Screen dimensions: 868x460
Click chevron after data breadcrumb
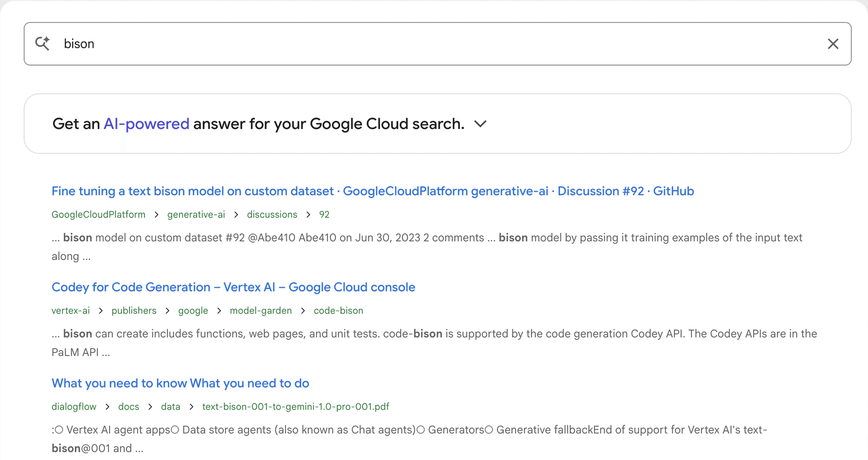point(191,407)
